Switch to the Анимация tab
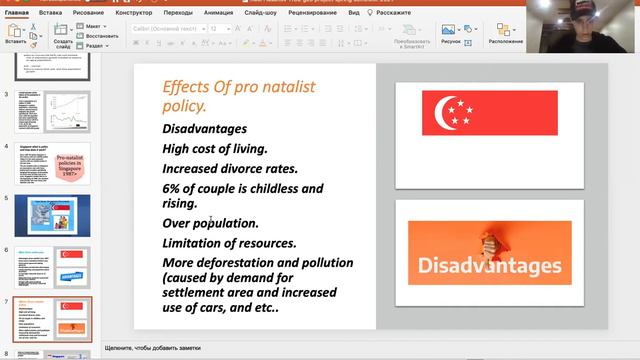640x360 pixels. pyautogui.click(x=218, y=13)
